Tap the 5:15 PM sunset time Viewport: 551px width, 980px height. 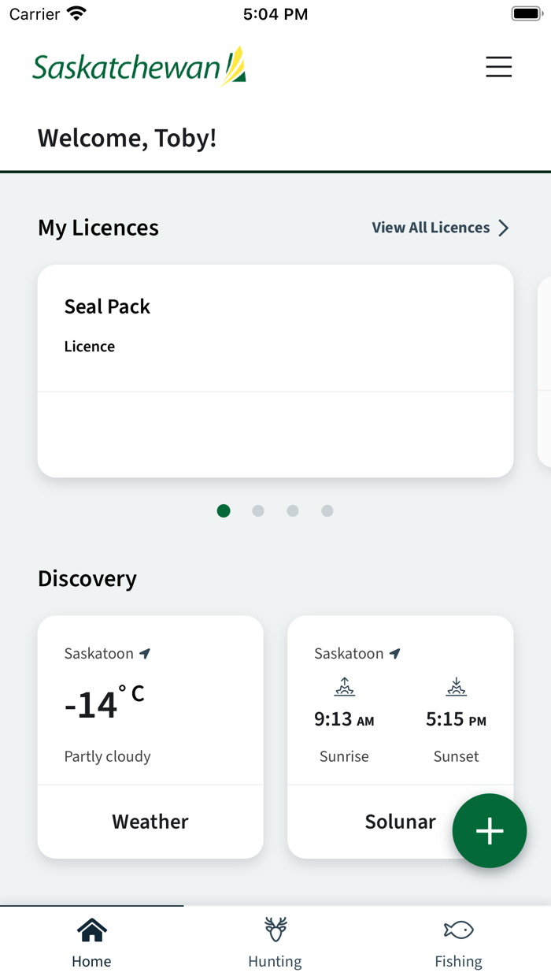point(457,719)
